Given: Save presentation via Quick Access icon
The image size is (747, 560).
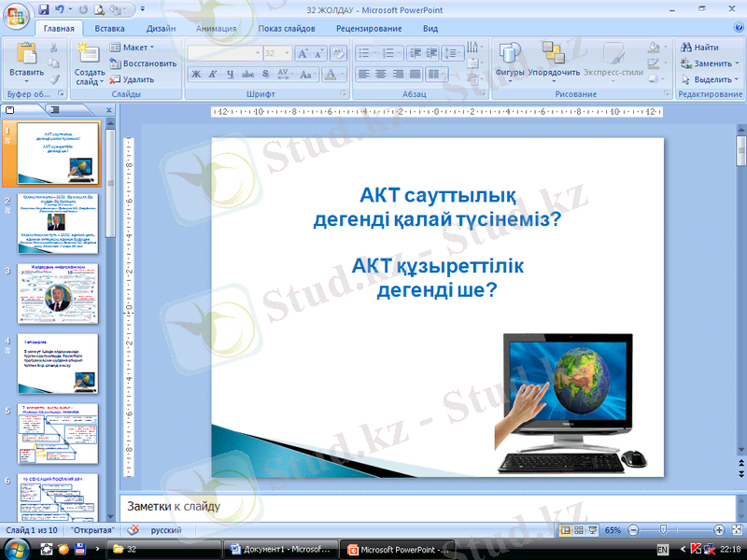Looking at the screenshot, I should point(44,9).
